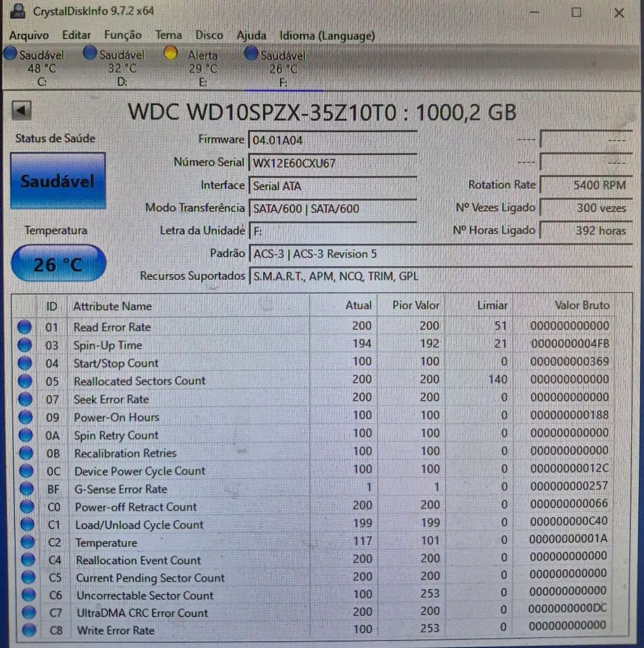Click status dot for Reallocation Event Count
The image size is (644, 648).
pos(28,560)
